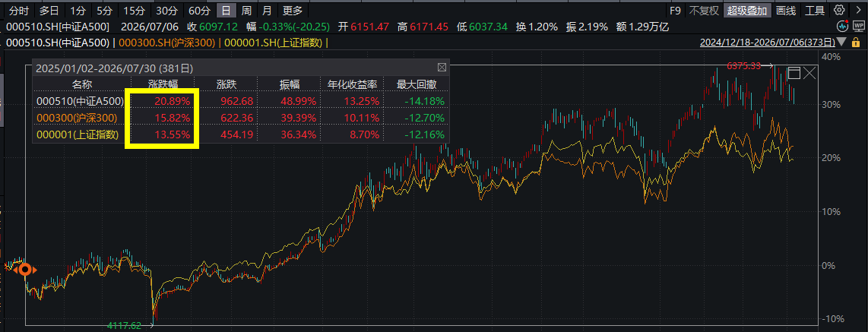Open chart settings gear icon
868x332 pixels.
[840, 10]
